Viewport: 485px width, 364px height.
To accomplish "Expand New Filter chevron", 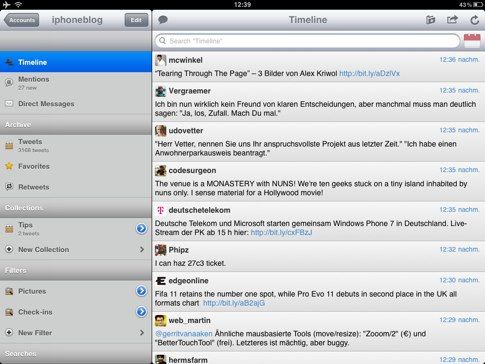I will coord(142,332).
